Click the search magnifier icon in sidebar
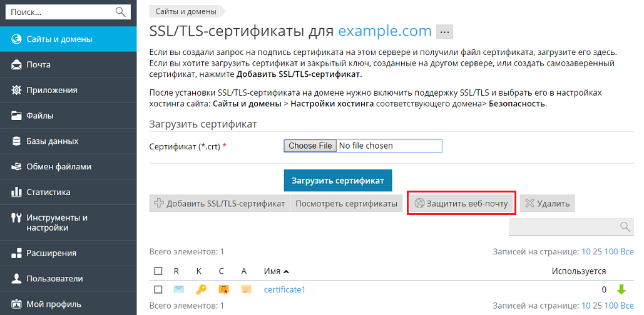The image size is (644, 315). click(x=121, y=12)
